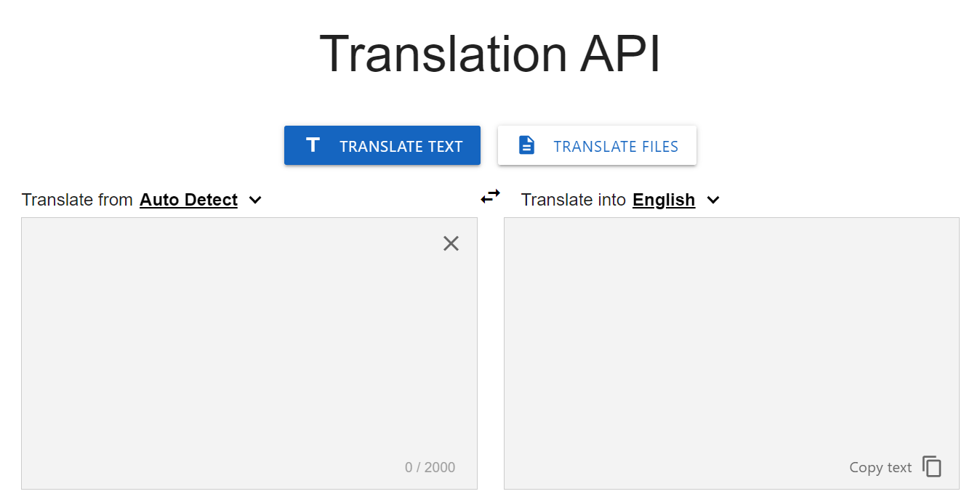Click the swap languages arrows icon

[x=491, y=196]
